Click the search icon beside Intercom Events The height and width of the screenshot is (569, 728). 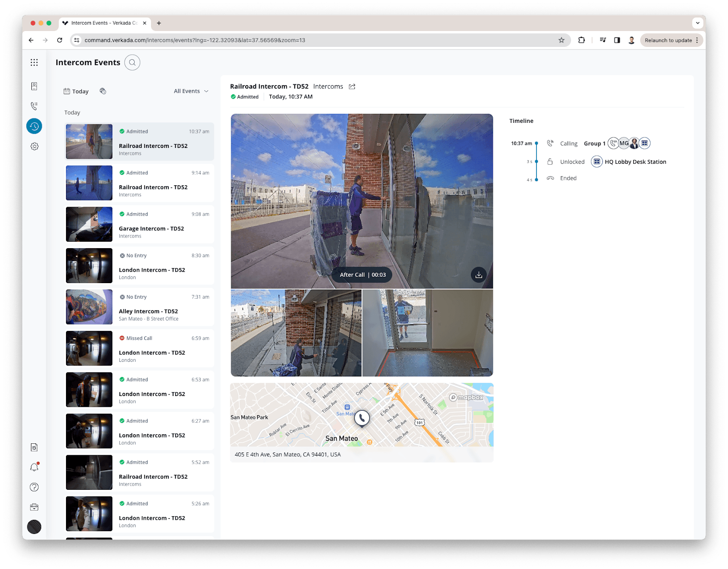pyautogui.click(x=132, y=63)
